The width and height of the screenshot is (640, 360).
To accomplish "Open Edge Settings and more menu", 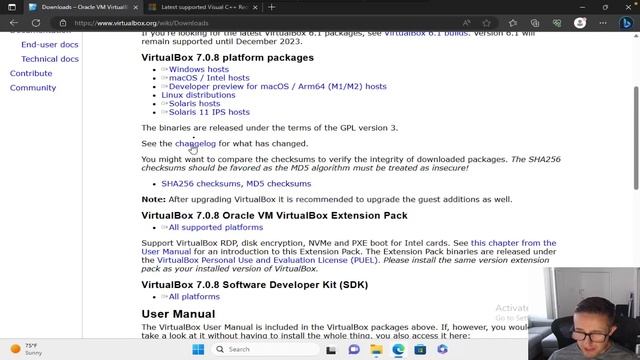I will pos(603,23).
